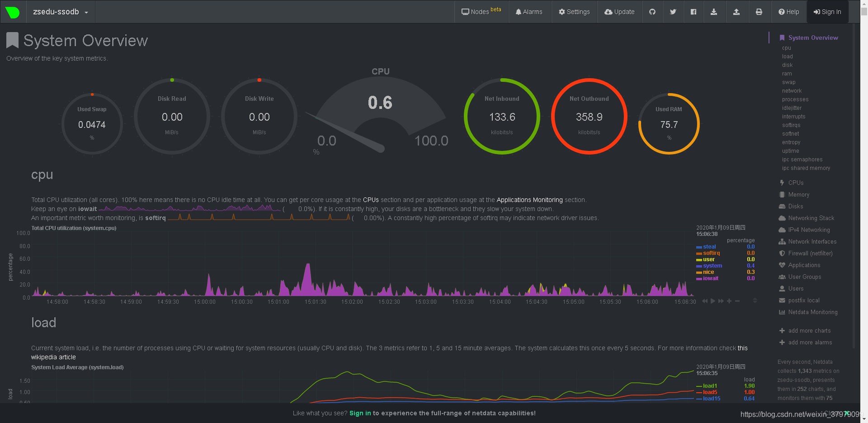
Task: Jump to disk in the sidebar
Action: point(788,65)
